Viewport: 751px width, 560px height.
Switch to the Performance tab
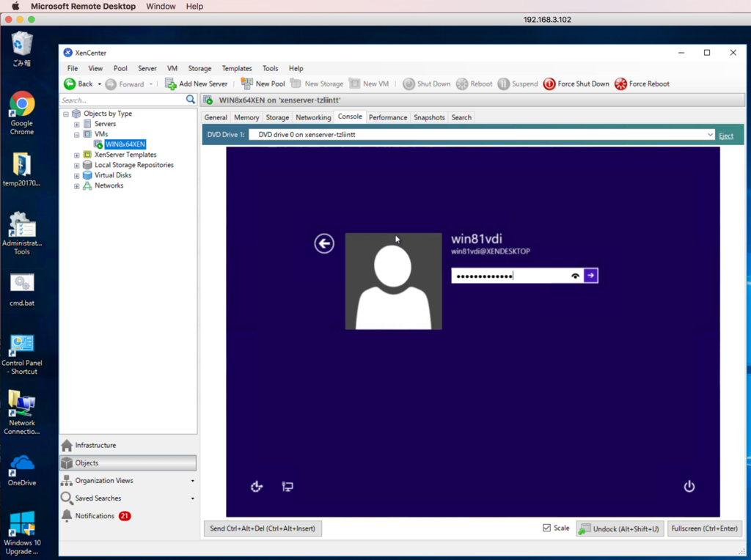click(388, 117)
